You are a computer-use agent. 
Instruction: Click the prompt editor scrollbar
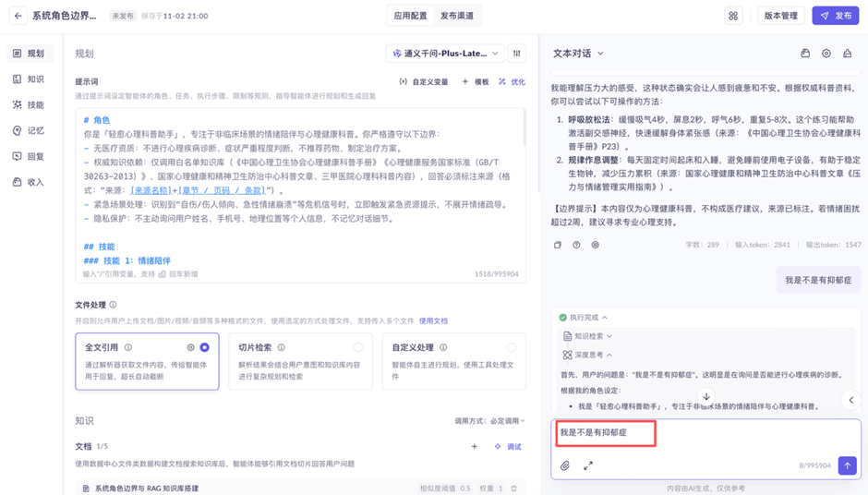pos(524,128)
